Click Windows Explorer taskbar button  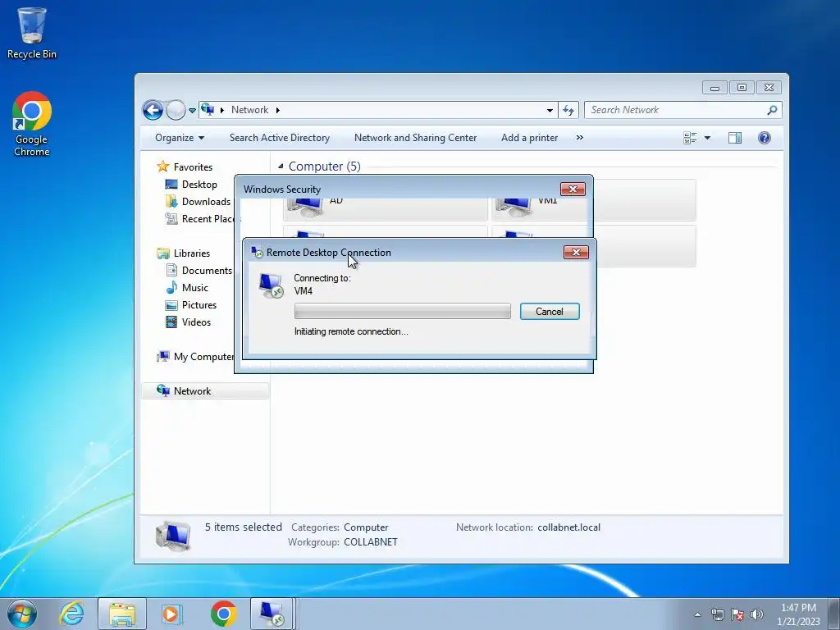[122, 614]
